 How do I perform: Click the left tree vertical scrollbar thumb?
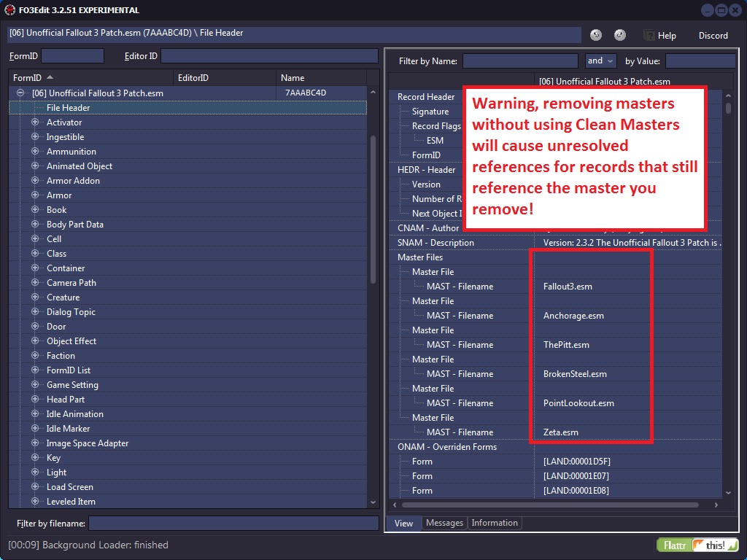(x=373, y=209)
